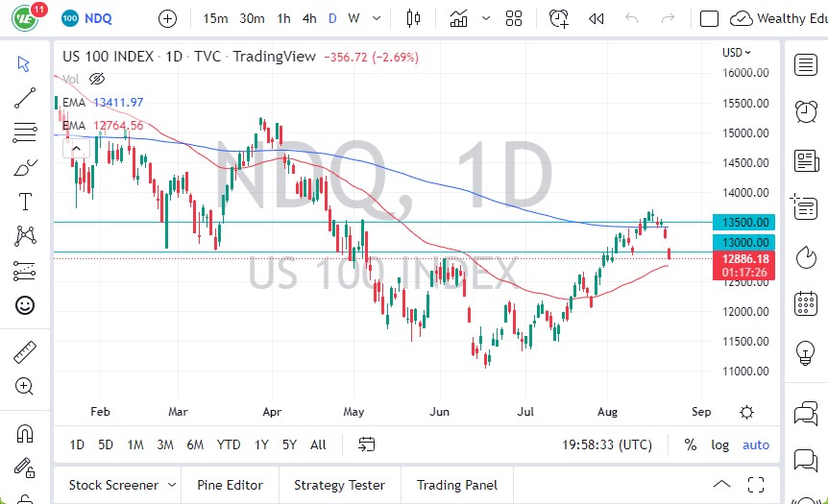Select the trend line drawing tool
The image size is (828, 504).
[x=25, y=97]
